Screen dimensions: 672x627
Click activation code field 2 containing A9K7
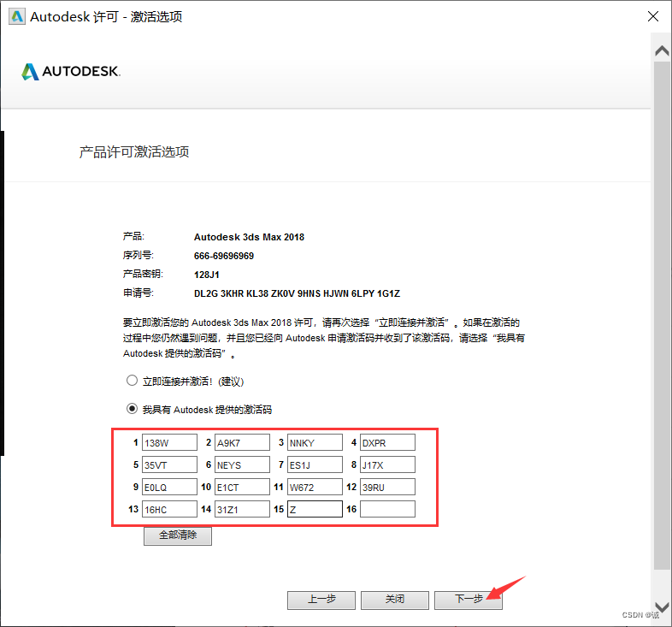pyautogui.click(x=242, y=442)
